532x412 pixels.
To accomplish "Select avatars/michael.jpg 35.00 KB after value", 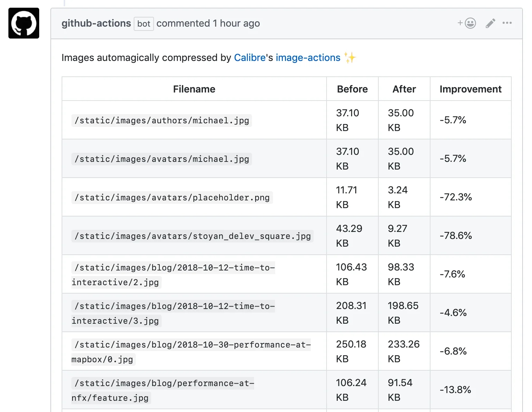I will coord(401,159).
